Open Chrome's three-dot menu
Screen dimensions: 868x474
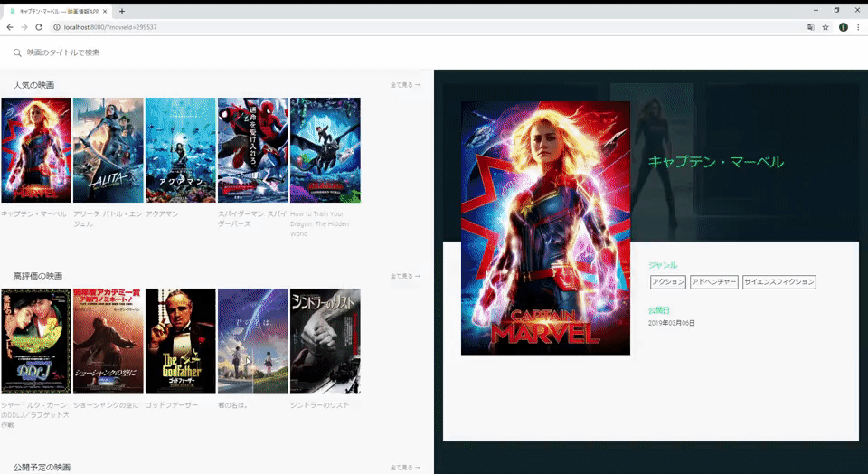coord(858,27)
